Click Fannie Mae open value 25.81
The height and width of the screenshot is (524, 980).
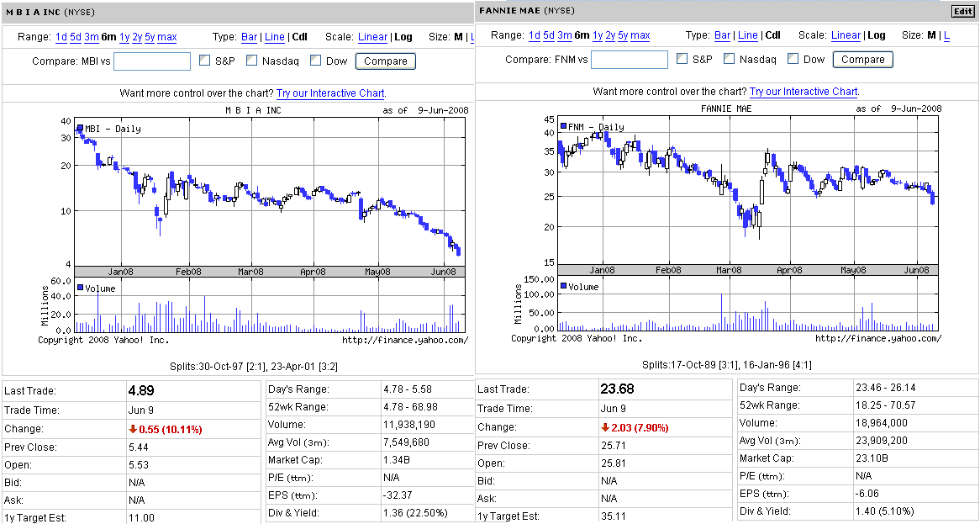click(613, 463)
